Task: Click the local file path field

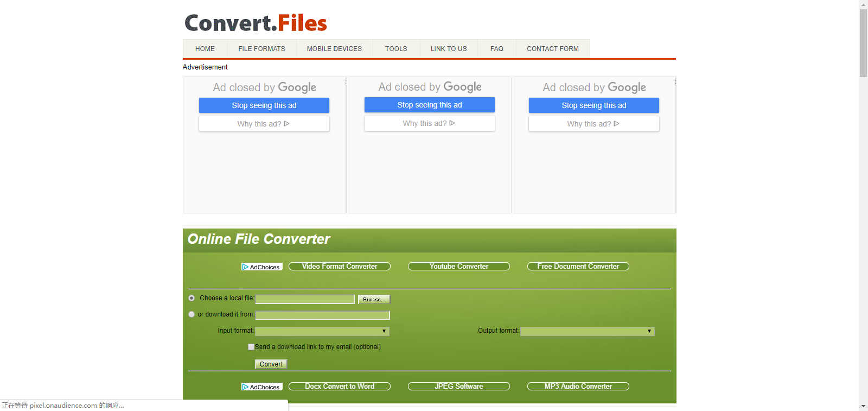Action: coord(305,299)
